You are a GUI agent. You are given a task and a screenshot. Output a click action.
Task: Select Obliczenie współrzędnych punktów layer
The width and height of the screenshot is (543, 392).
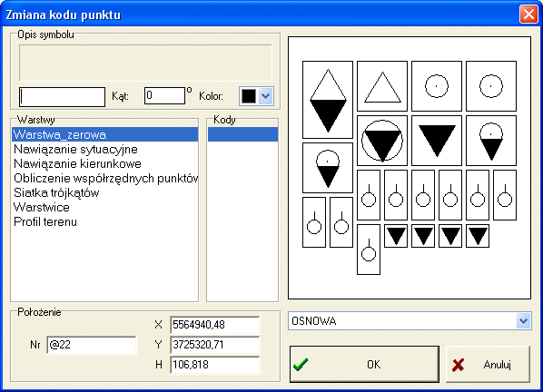pos(105,178)
